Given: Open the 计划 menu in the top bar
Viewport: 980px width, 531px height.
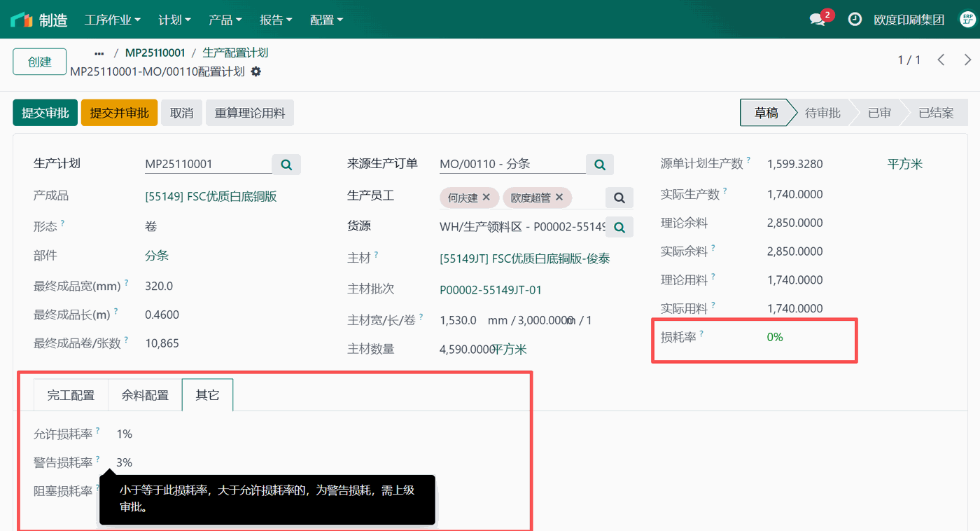Looking at the screenshot, I should coord(174,20).
